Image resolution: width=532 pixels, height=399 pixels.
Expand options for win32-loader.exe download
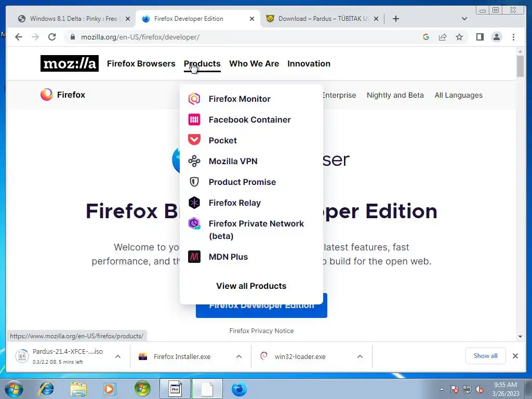360,356
